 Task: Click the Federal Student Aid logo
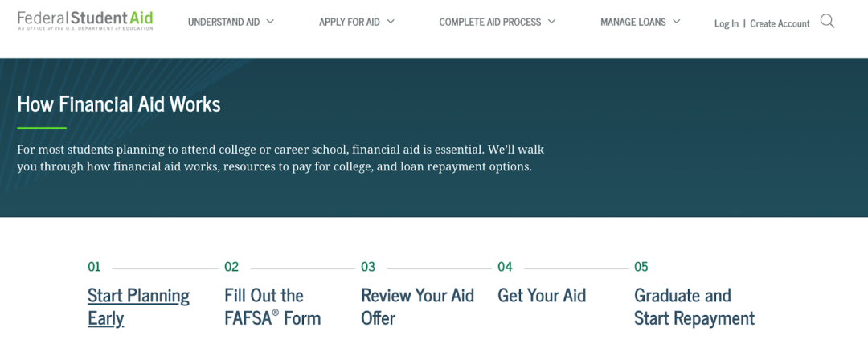tap(85, 20)
